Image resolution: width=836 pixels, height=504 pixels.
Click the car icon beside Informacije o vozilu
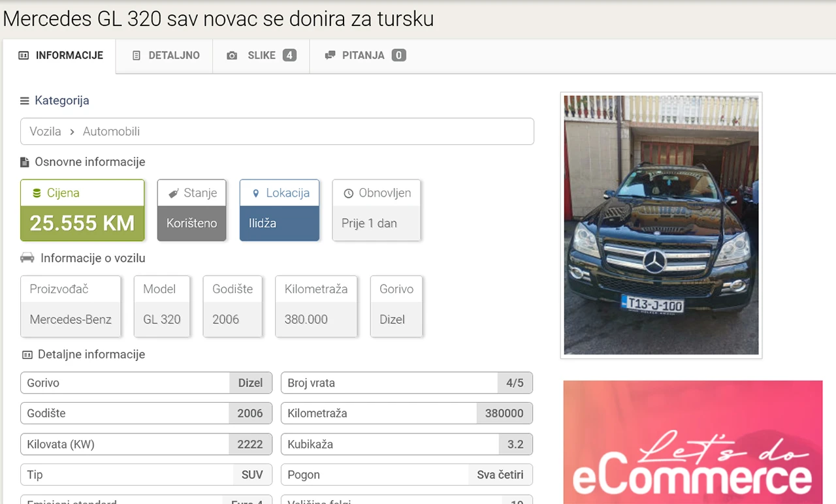[27, 258]
